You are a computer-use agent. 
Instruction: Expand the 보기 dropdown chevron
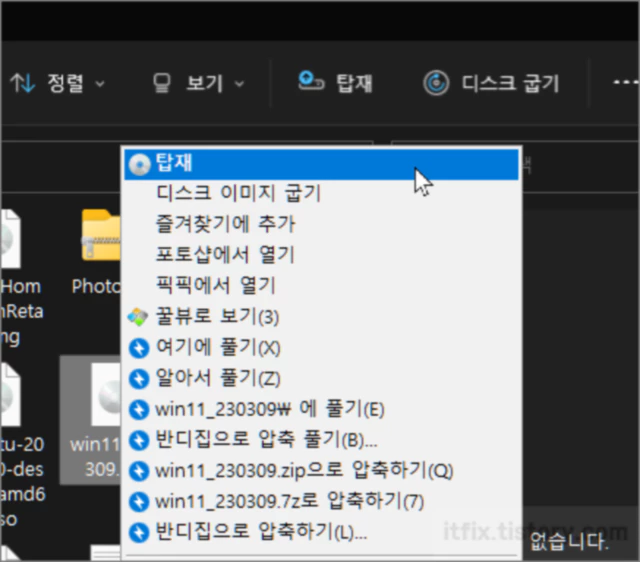click(x=239, y=84)
